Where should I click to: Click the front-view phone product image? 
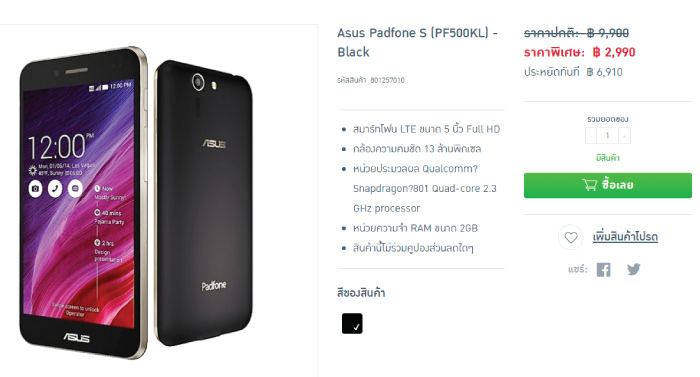point(83,202)
